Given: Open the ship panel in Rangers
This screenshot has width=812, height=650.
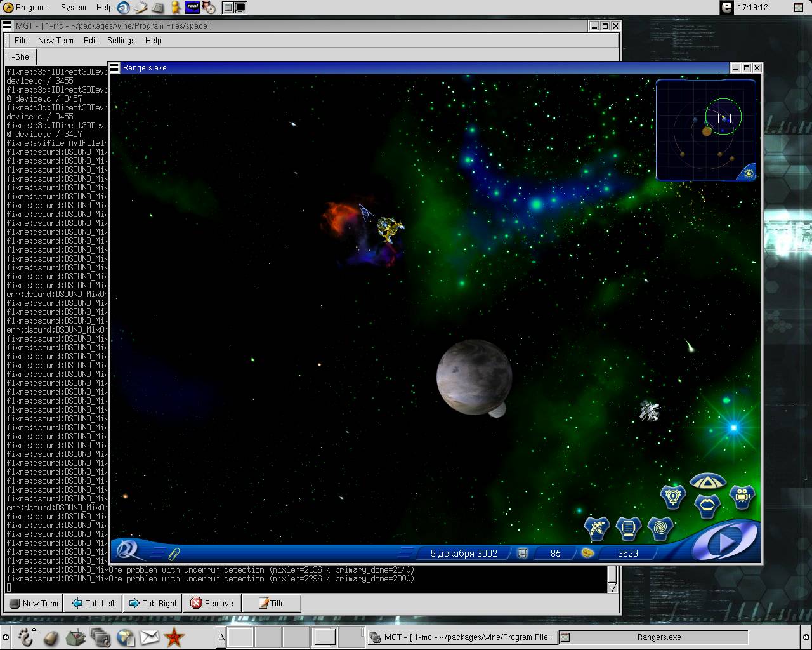Looking at the screenshot, I should [596, 527].
